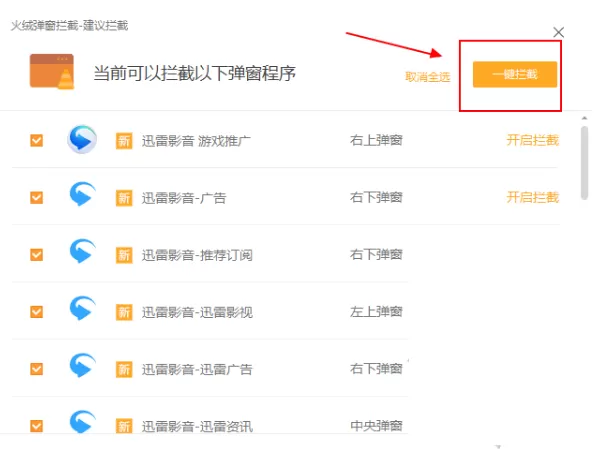Select the 迅雷影音-迅雷资讯 name text
Screen dimensions: 595x449
point(197,427)
